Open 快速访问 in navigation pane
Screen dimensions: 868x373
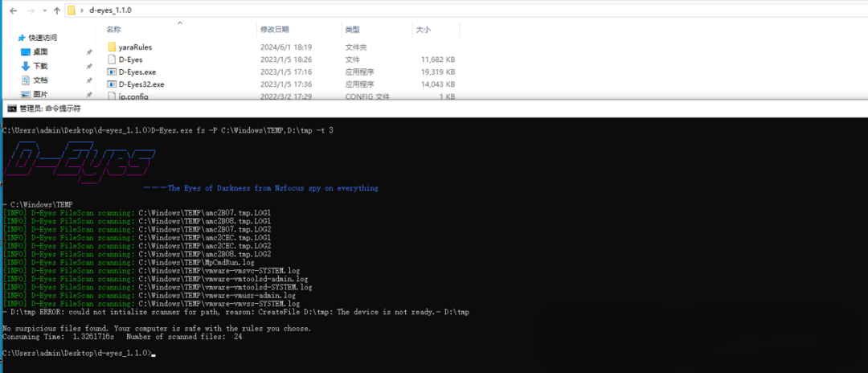[x=43, y=38]
